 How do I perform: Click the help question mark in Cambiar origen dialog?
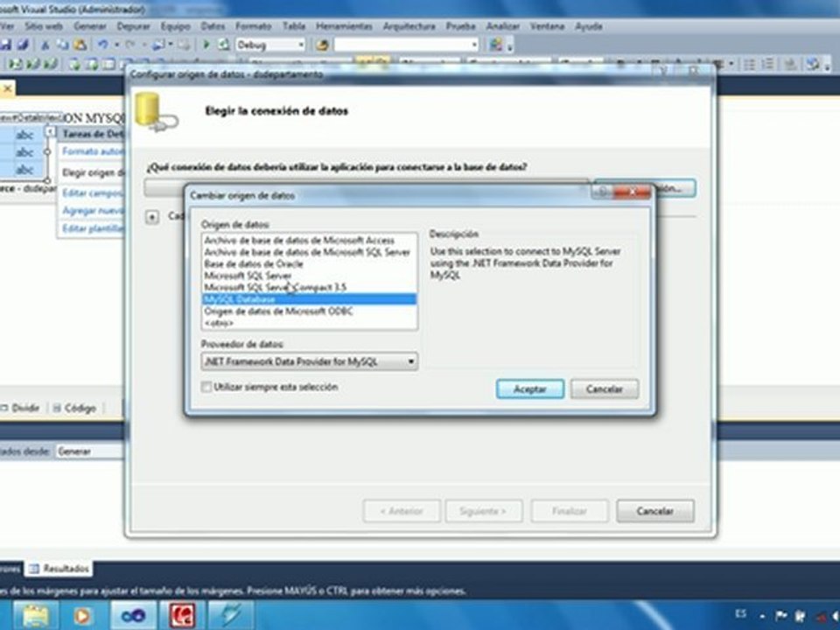602,192
